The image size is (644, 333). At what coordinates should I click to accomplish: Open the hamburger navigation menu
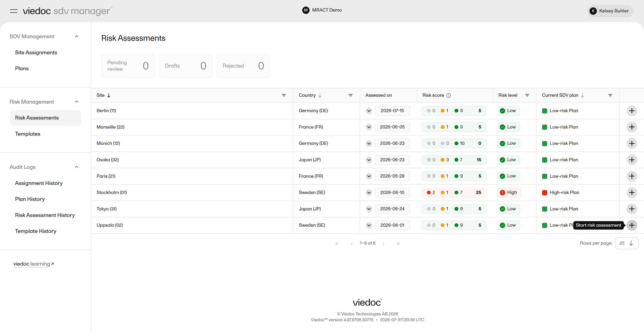point(14,11)
